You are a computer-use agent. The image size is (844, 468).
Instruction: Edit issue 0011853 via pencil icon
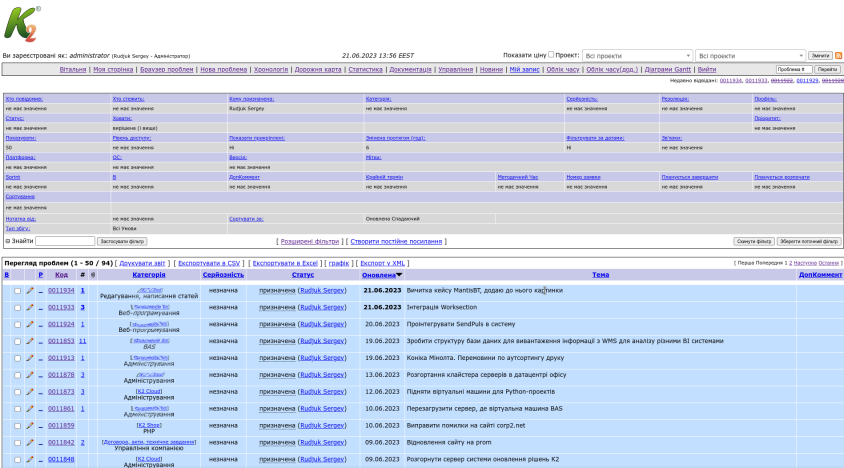(x=30, y=341)
